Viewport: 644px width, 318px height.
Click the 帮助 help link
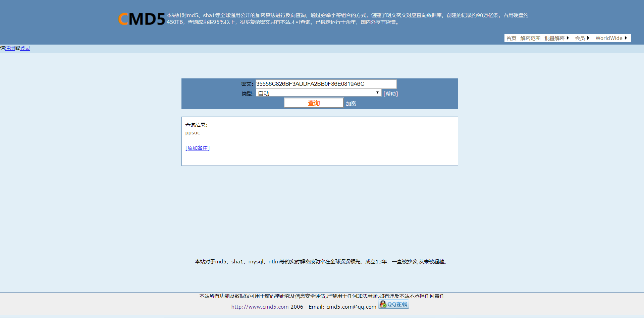(391, 94)
